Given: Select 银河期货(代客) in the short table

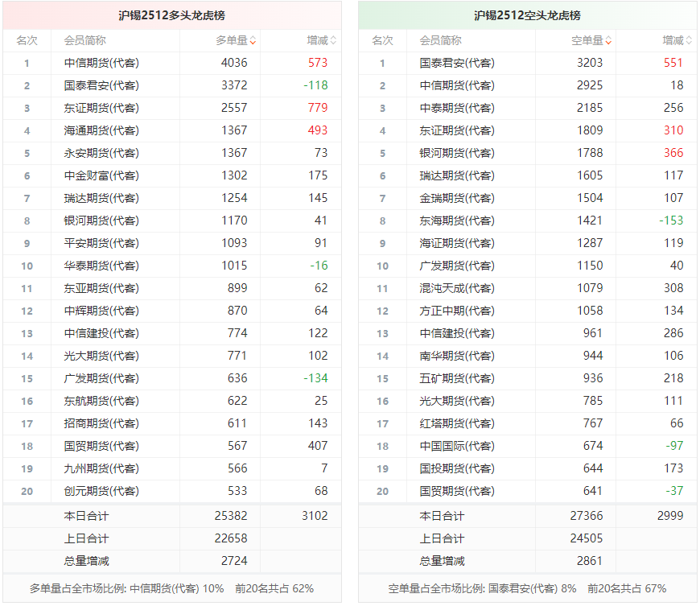Looking at the screenshot, I should (x=457, y=153).
